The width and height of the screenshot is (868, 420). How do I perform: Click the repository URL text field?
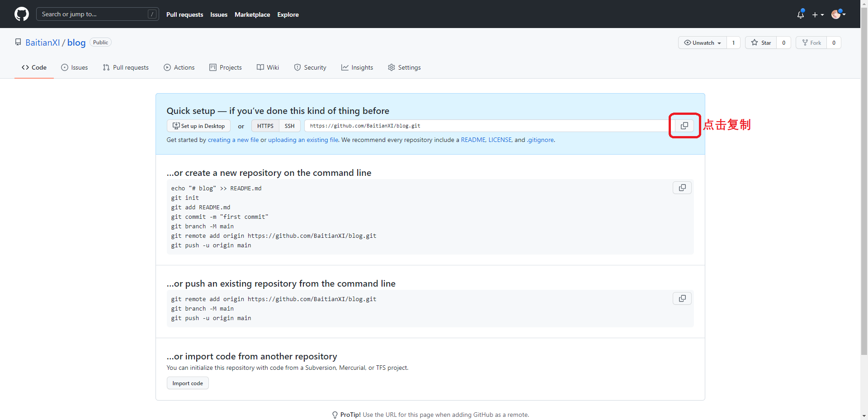(x=490, y=126)
